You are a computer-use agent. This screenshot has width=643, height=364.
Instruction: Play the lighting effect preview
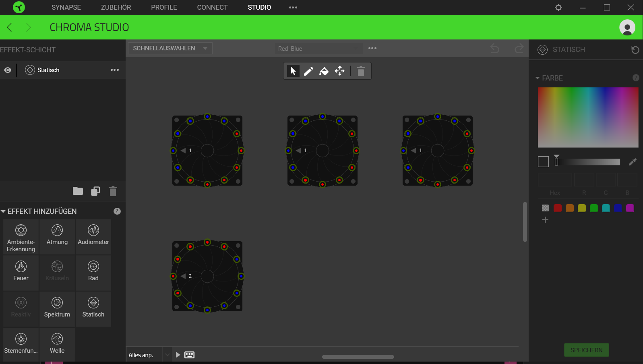coord(178,355)
